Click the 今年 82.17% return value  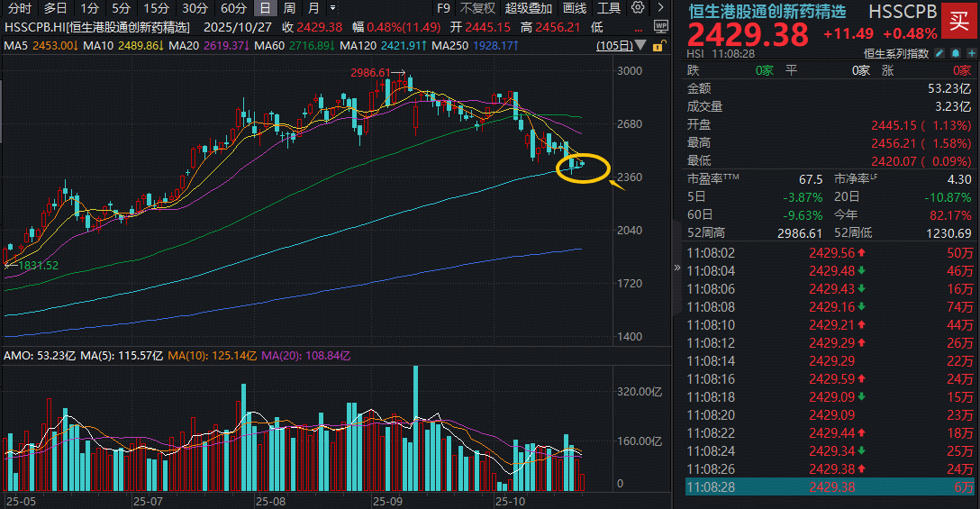950,215
